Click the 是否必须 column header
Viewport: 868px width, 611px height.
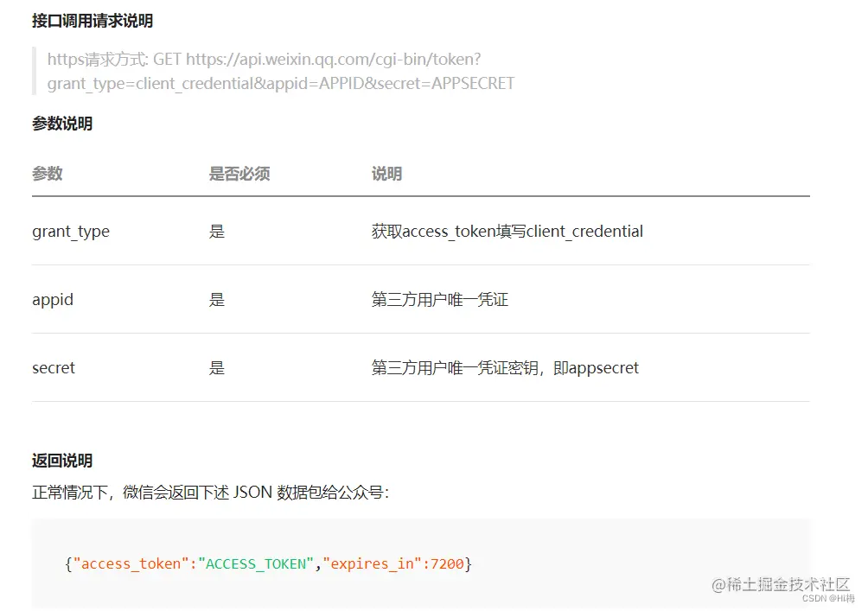point(239,174)
